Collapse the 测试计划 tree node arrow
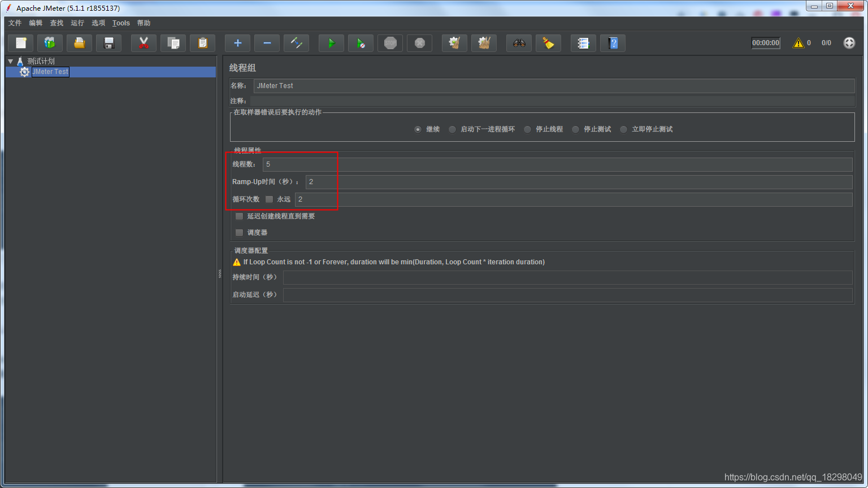 coord(10,61)
